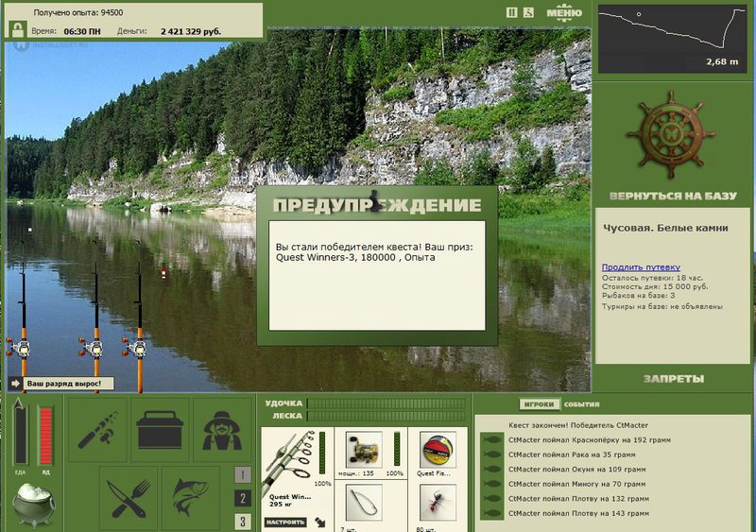Open the МЕНЮ menu
This screenshot has height=532, width=756.
(x=564, y=12)
